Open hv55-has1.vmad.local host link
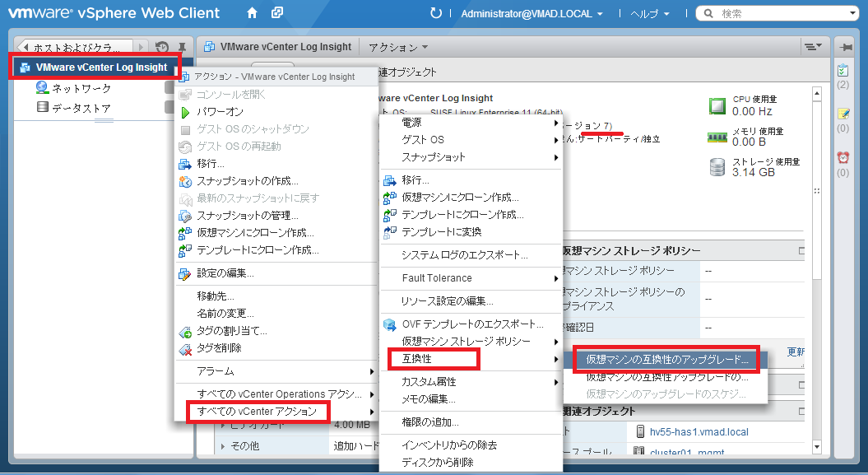868x475 pixels. 699,432
